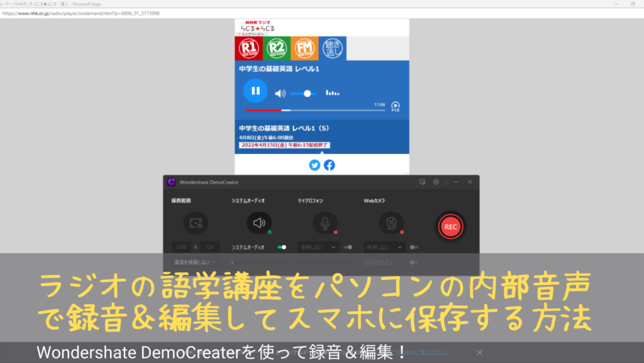This screenshot has height=363, width=644.
Task: Click the microphone icon in DemoCreator
Action: (325, 223)
